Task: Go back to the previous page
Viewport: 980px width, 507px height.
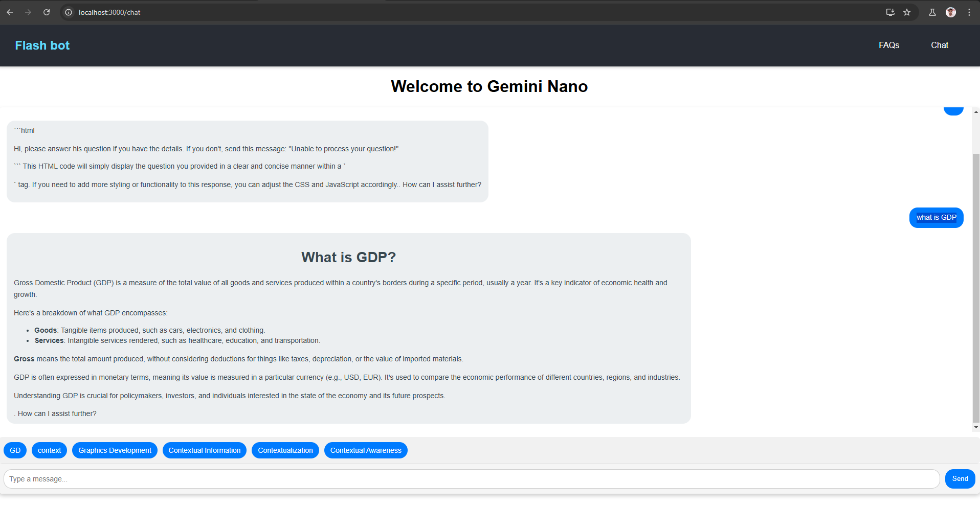Action: point(10,12)
